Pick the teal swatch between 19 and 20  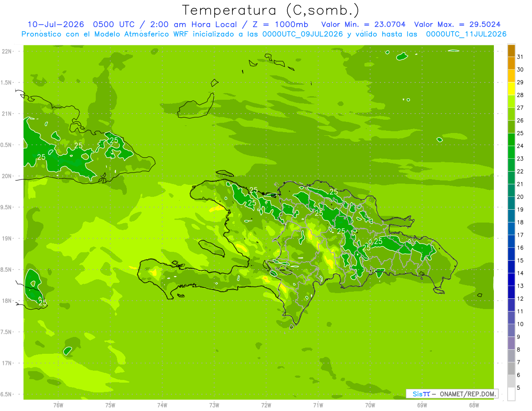(x=511, y=203)
